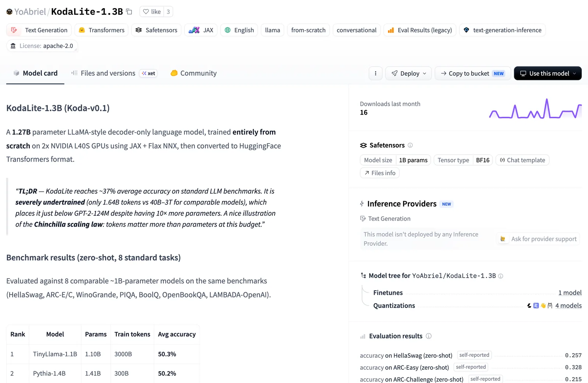Click Evaluation results info icon
The image size is (588, 383).
(429, 336)
